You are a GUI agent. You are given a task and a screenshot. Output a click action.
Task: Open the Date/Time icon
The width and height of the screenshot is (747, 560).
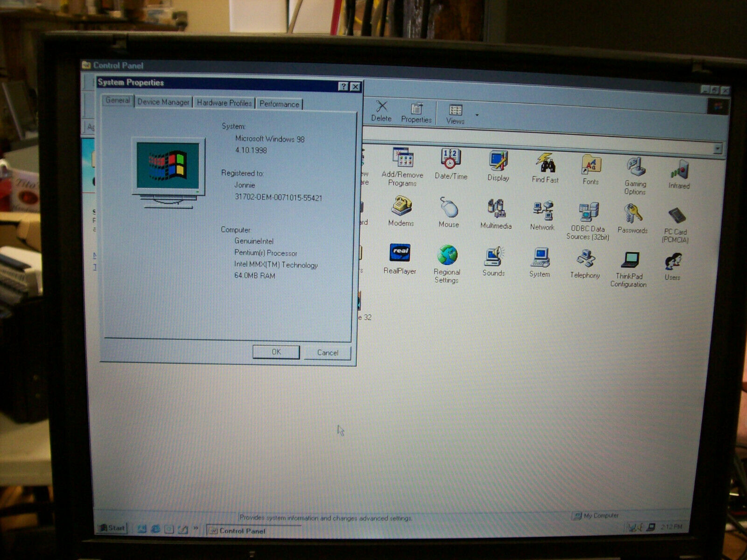click(451, 164)
